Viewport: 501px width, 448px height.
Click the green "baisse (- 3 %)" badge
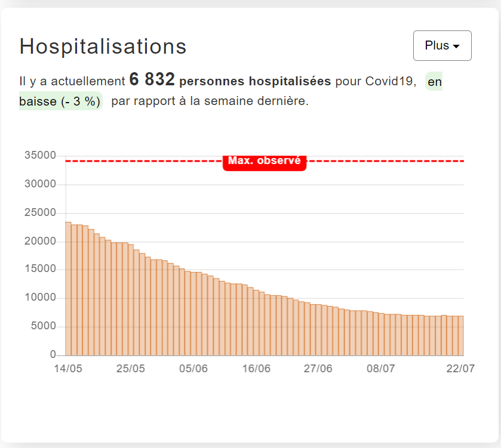point(60,101)
